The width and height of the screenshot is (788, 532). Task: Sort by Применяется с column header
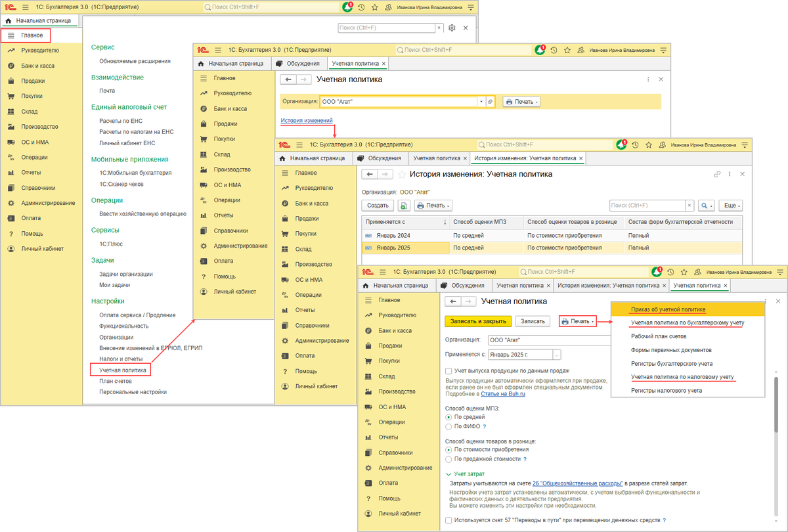click(405, 222)
